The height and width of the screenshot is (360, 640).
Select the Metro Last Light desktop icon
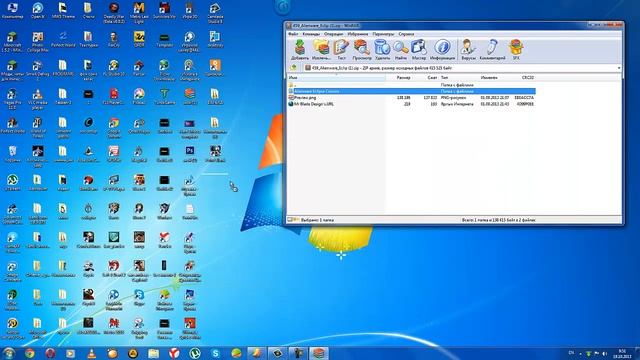(x=139, y=13)
